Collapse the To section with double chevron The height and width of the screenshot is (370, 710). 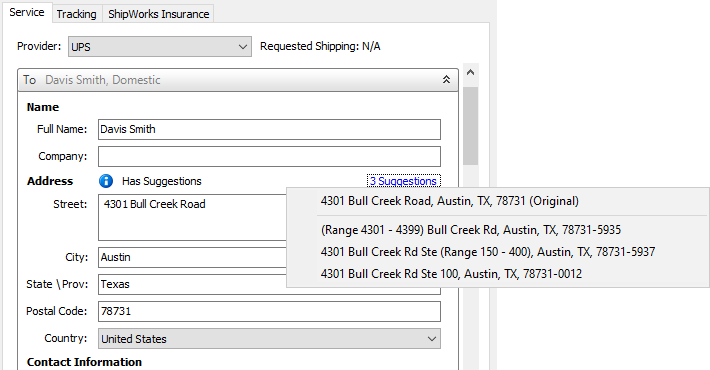446,80
